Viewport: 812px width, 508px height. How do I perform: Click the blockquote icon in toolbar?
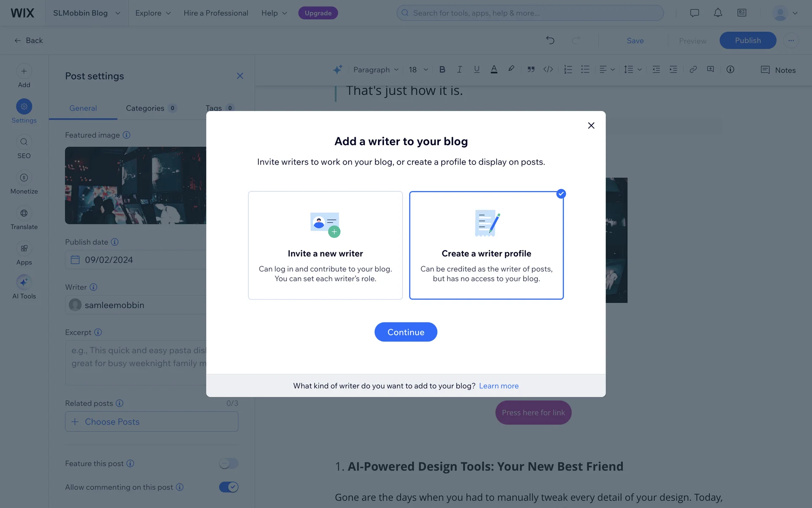[531, 69]
